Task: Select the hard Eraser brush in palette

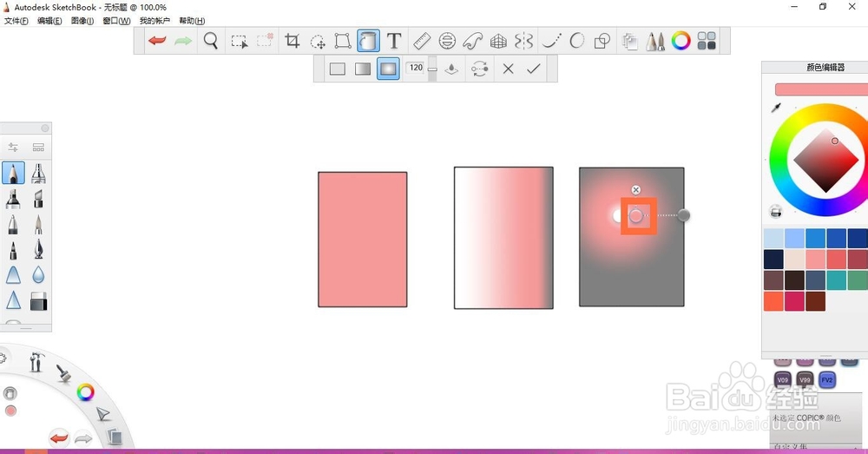Action: 38,301
